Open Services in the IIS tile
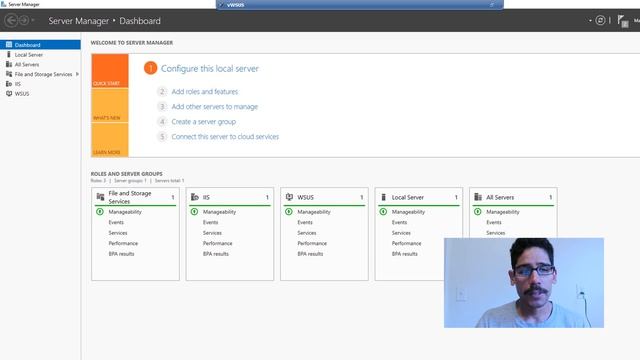 [212, 233]
